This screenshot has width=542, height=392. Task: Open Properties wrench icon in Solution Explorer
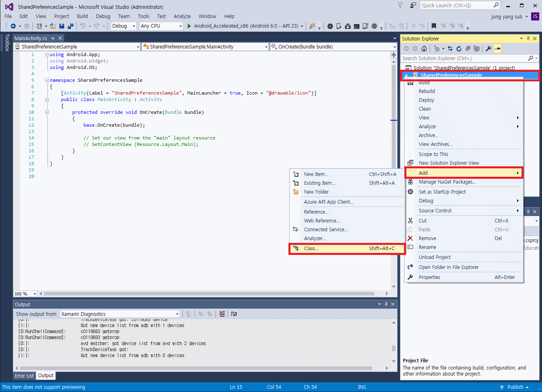coord(488,48)
